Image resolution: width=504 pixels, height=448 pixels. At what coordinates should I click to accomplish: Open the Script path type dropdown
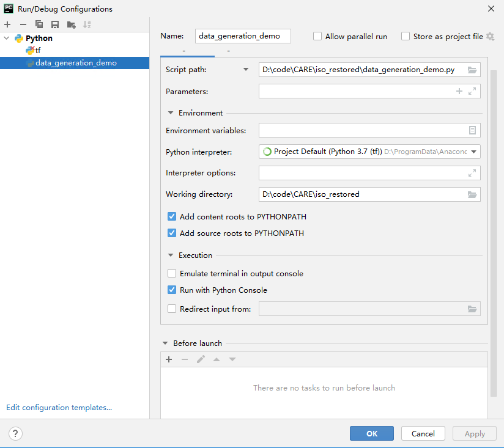[246, 69]
